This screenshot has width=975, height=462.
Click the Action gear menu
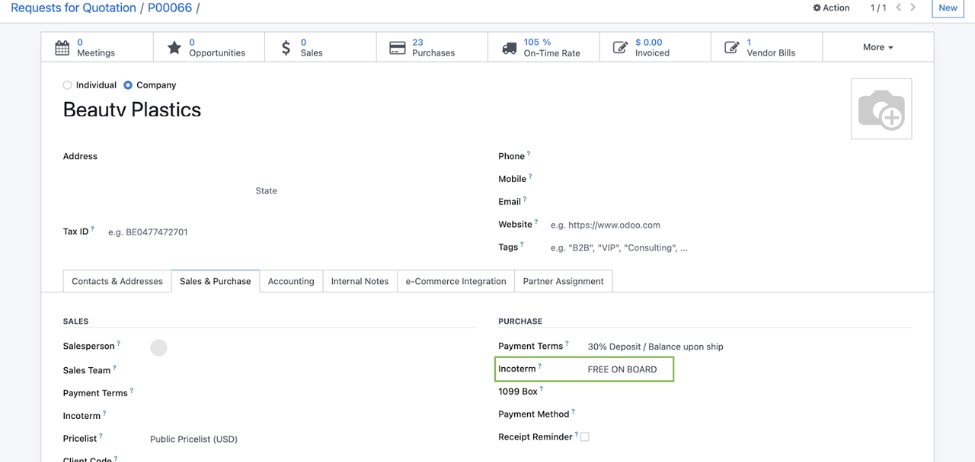point(831,7)
